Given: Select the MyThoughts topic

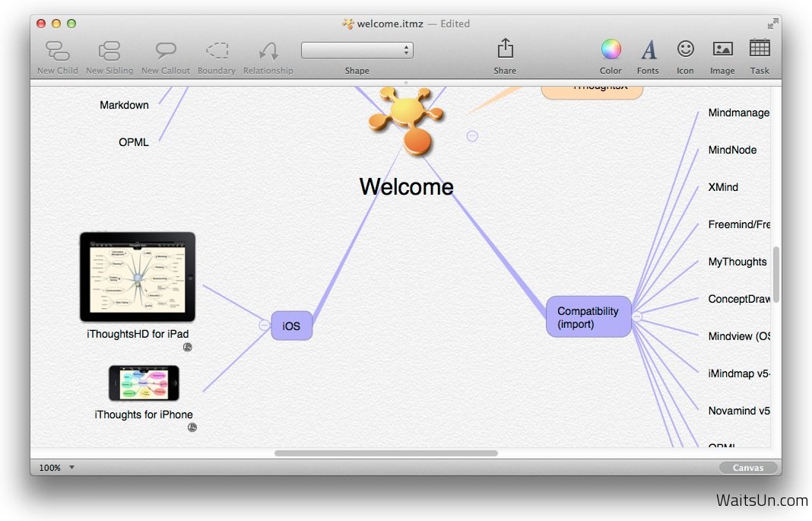Looking at the screenshot, I should coord(737,262).
